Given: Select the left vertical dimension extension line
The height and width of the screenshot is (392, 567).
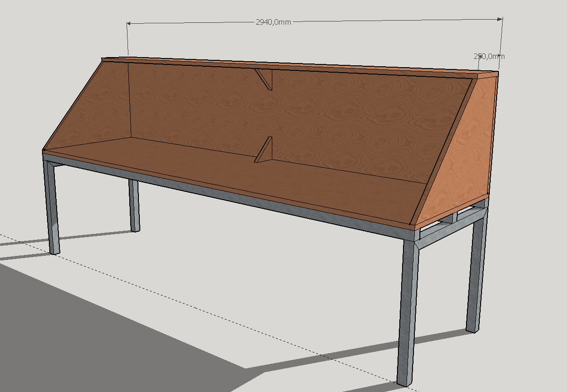Looking at the screenshot, I should [x=128, y=41].
